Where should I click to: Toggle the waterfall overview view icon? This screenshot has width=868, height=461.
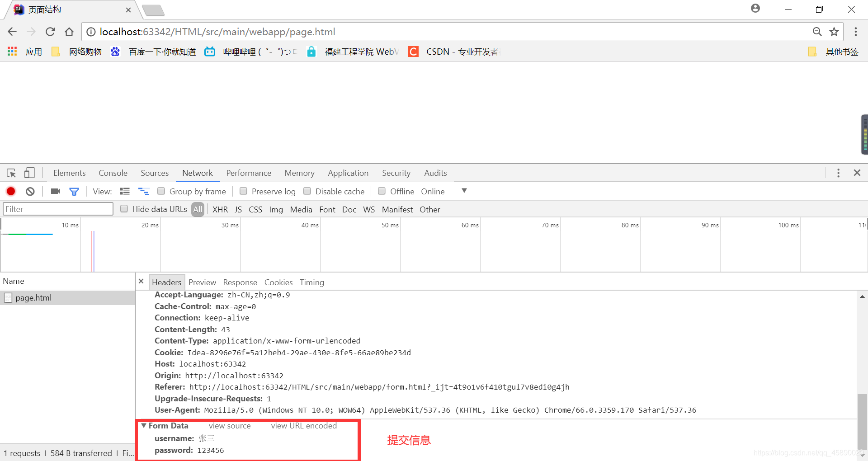click(144, 191)
